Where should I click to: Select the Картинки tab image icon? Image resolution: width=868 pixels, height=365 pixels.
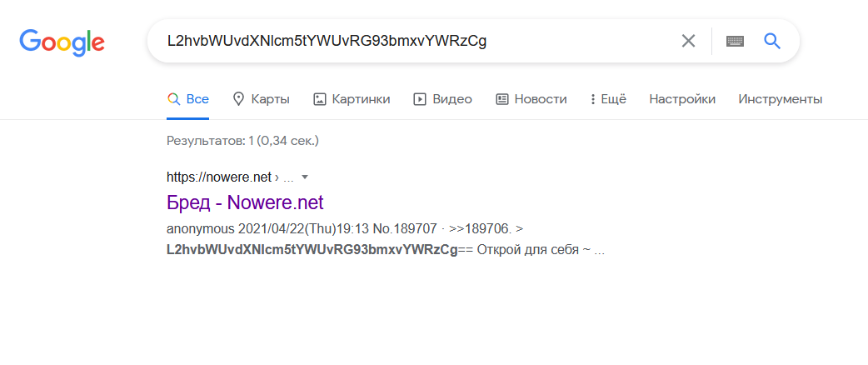[319, 99]
